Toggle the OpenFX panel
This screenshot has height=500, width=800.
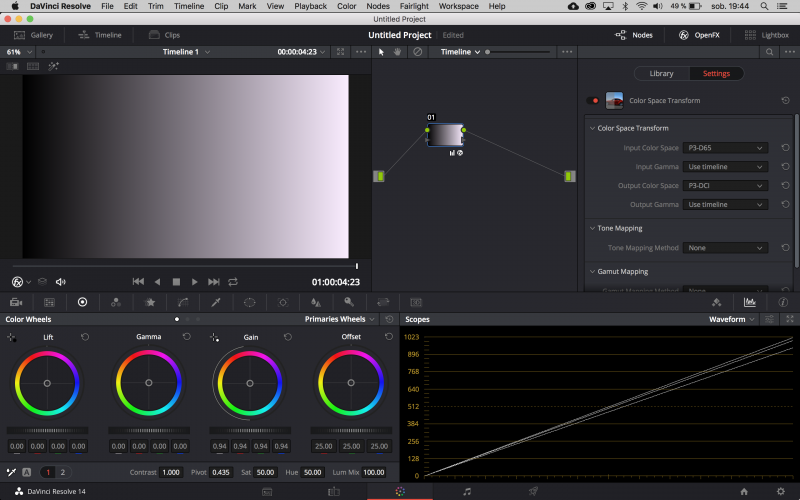point(699,35)
